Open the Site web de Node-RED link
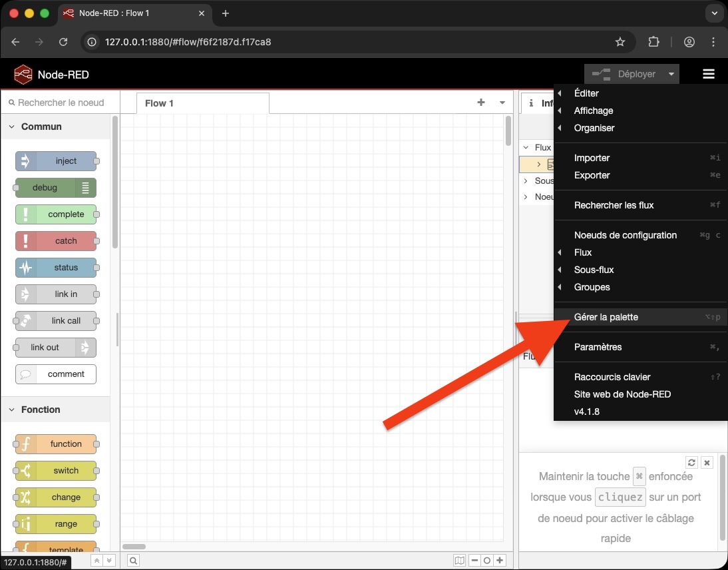This screenshot has width=728, height=570. [623, 394]
